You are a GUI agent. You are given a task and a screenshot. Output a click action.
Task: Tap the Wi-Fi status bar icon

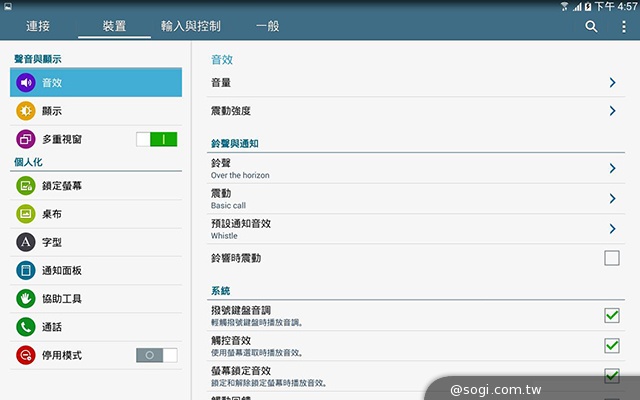click(564, 6)
